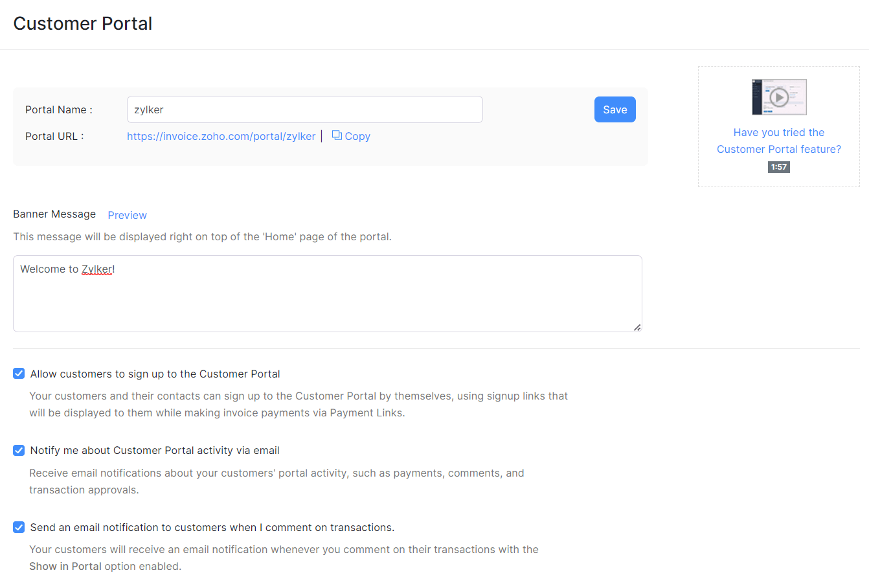Open the https://invoice.zoho.com/portal/zylker link
This screenshot has height=588, width=869.
point(221,136)
